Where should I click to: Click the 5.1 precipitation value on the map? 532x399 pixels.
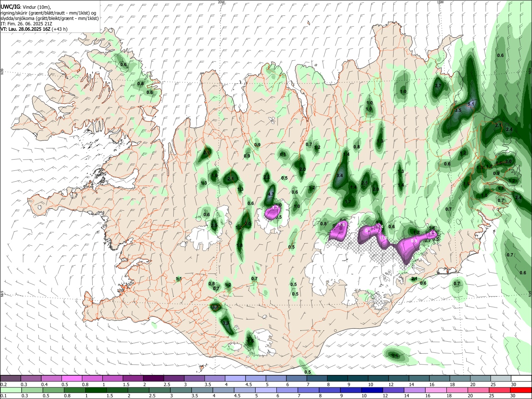point(471,104)
